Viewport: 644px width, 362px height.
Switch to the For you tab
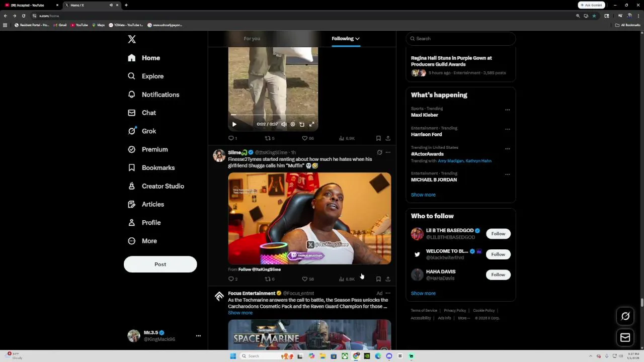[x=252, y=39]
